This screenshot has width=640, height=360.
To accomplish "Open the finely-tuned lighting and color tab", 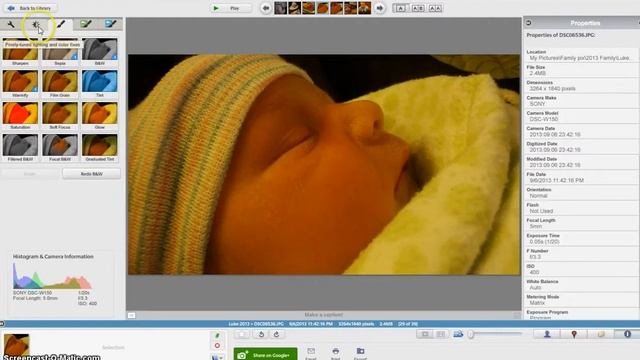I will click(36, 24).
